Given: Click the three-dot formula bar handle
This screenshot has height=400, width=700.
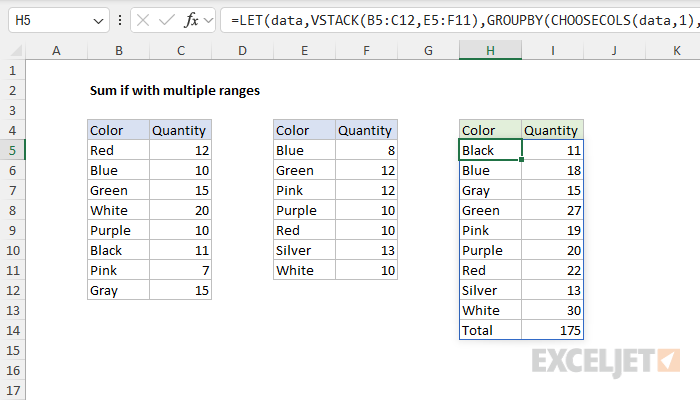Looking at the screenshot, I should tap(120, 20).
